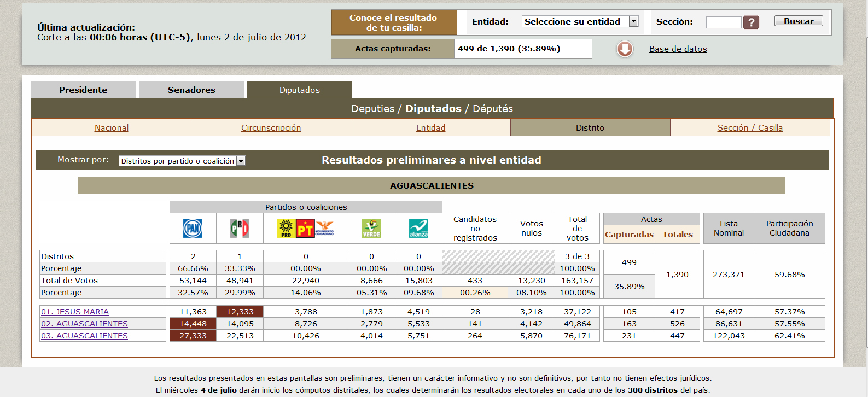Click the PRI party logo

pos(240,228)
